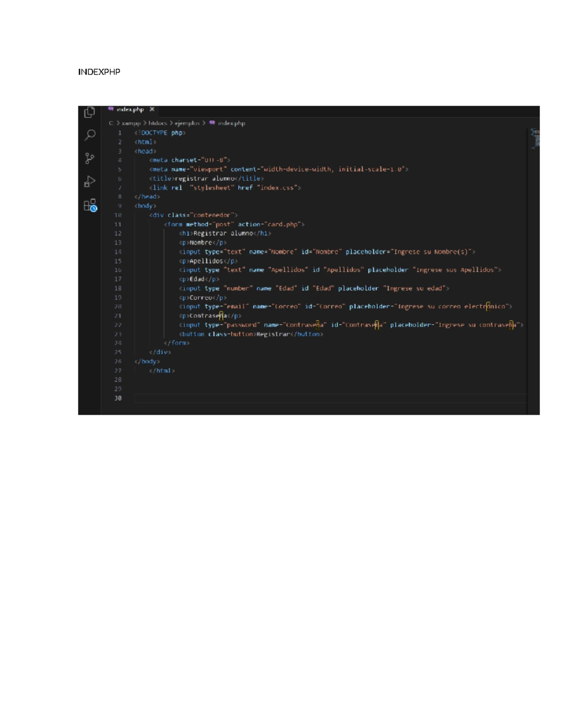Click the empty line 30 in editor
Image resolution: width=563 pixels, height=728 pixels.
tap(328, 398)
